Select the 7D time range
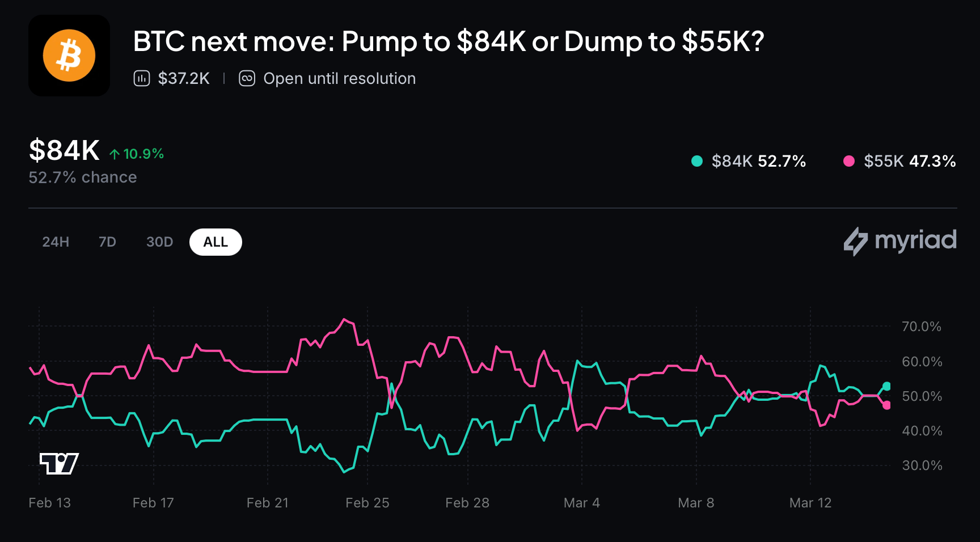This screenshot has width=980, height=542. coord(107,242)
